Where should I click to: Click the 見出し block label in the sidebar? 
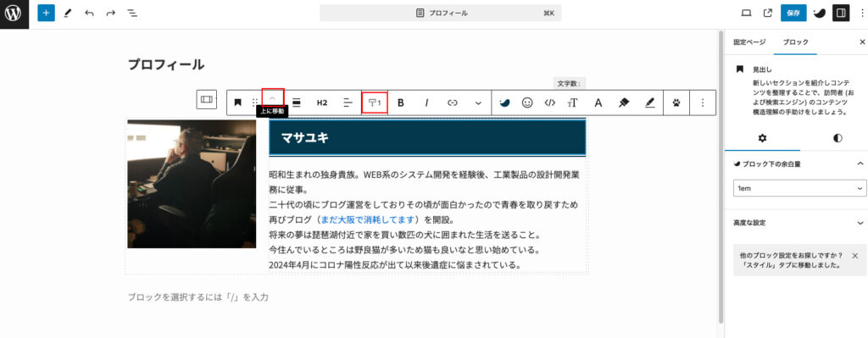(762, 69)
